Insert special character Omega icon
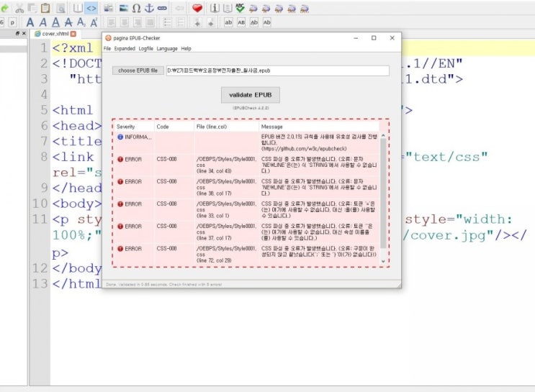Image resolution: width=535 pixels, height=392 pixels. [137, 8]
